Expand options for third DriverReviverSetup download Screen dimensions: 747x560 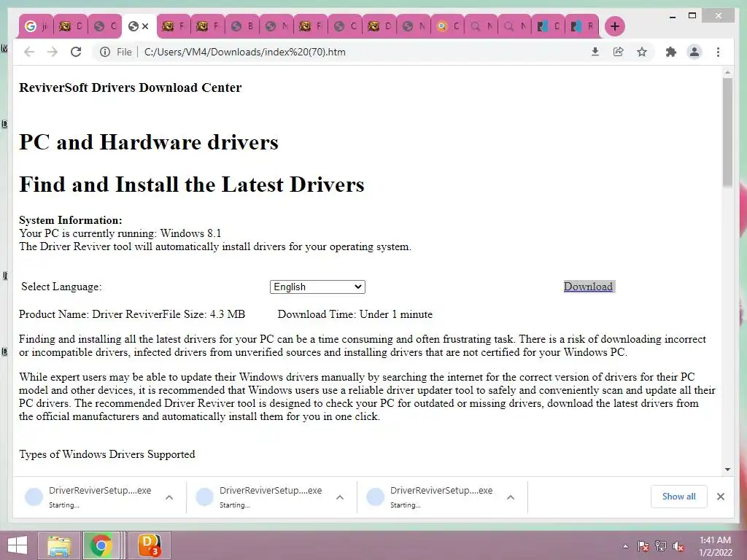click(510, 497)
